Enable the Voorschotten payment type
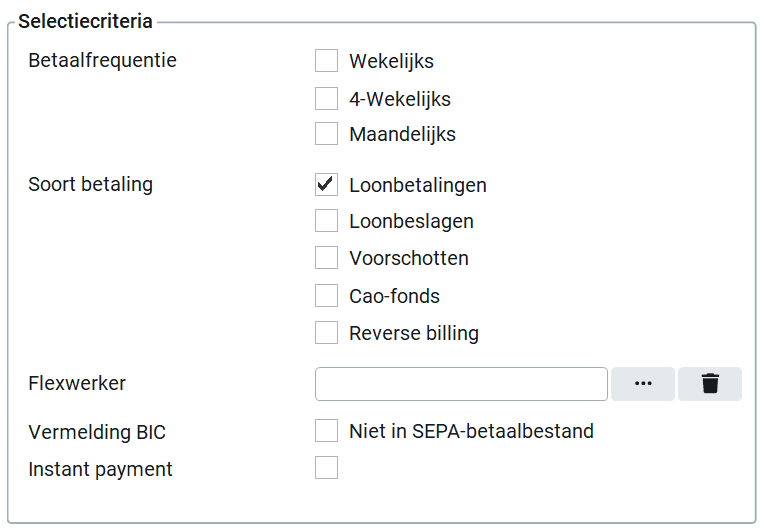Screen dimensions: 764x528 [326, 258]
